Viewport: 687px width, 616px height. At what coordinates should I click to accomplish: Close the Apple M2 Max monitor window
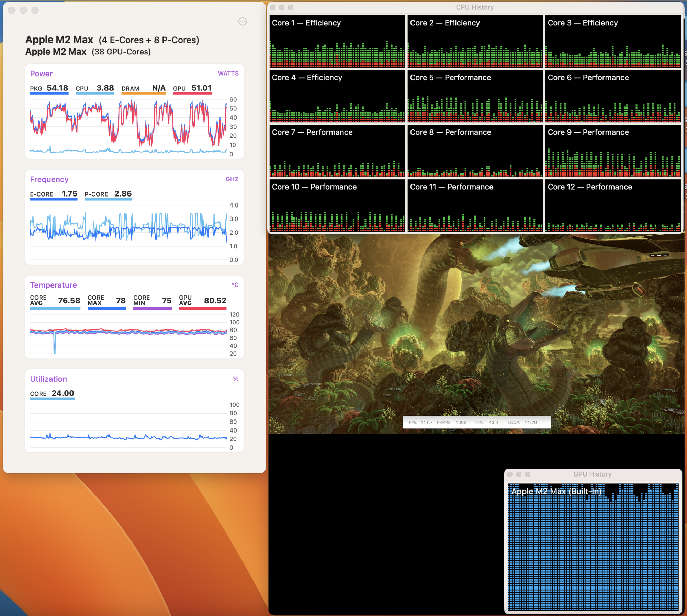pyautogui.click(x=11, y=10)
